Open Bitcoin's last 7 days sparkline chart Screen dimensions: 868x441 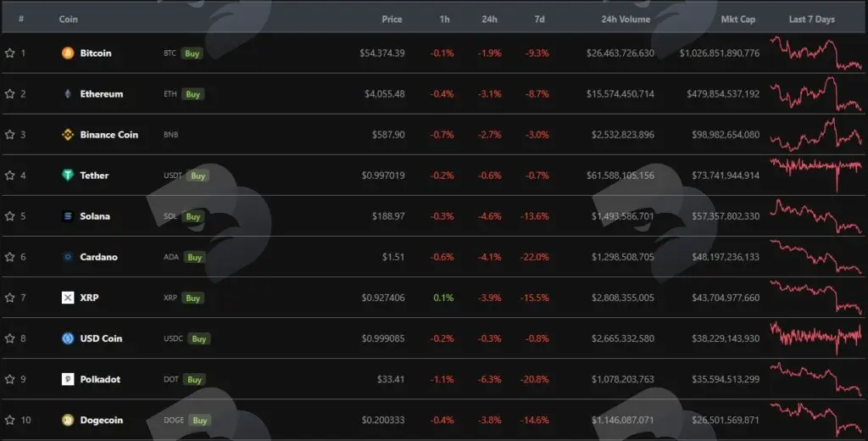click(x=816, y=53)
